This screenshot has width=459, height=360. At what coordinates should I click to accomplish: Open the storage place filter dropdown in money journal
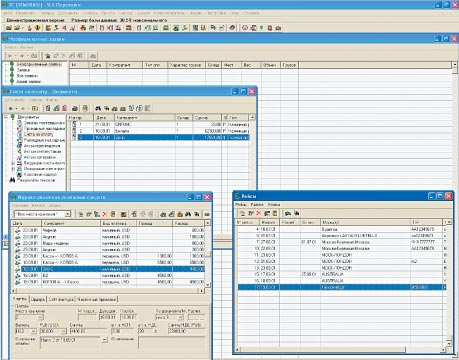coord(67,214)
